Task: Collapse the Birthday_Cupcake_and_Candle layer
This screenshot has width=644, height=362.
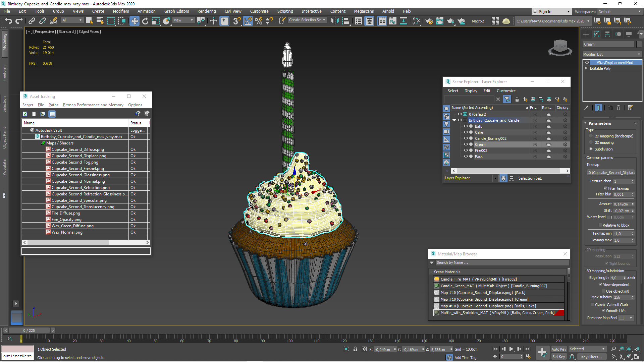Action: [454, 120]
